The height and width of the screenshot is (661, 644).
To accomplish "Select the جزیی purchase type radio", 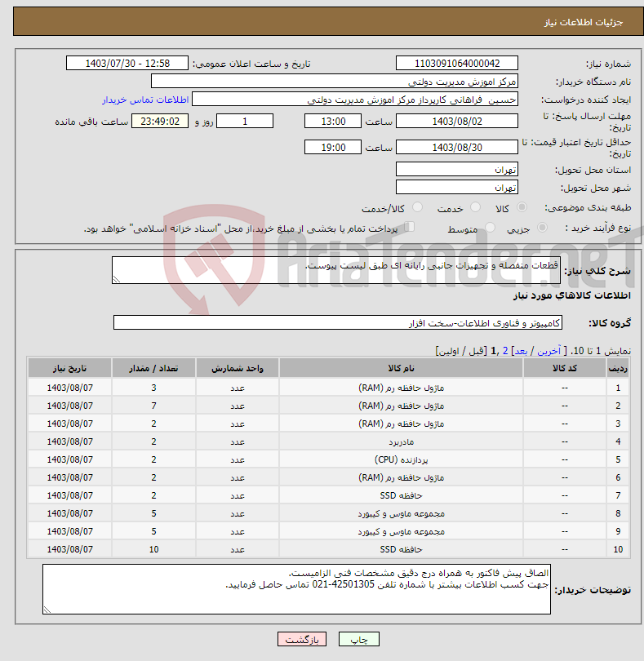I will pos(542,228).
